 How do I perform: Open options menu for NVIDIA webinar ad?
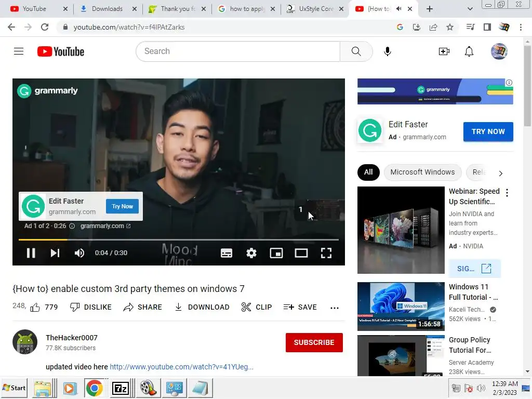point(507,193)
